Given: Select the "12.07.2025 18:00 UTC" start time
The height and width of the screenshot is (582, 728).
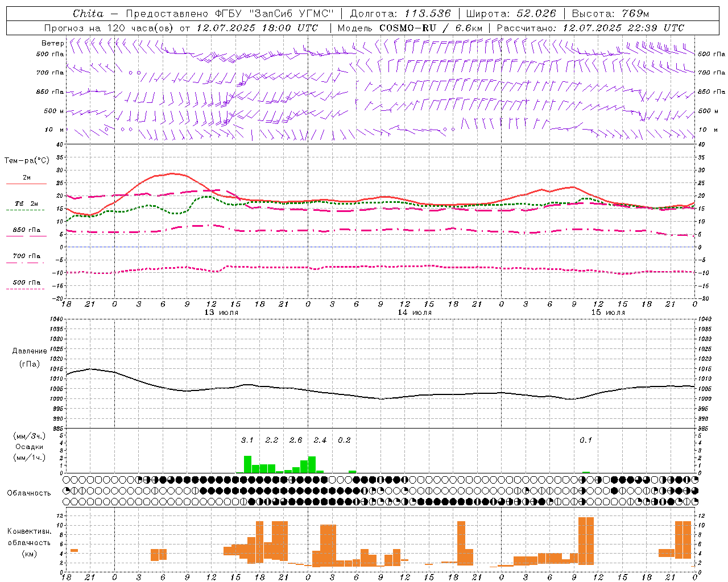Looking at the screenshot, I should 257,28.
